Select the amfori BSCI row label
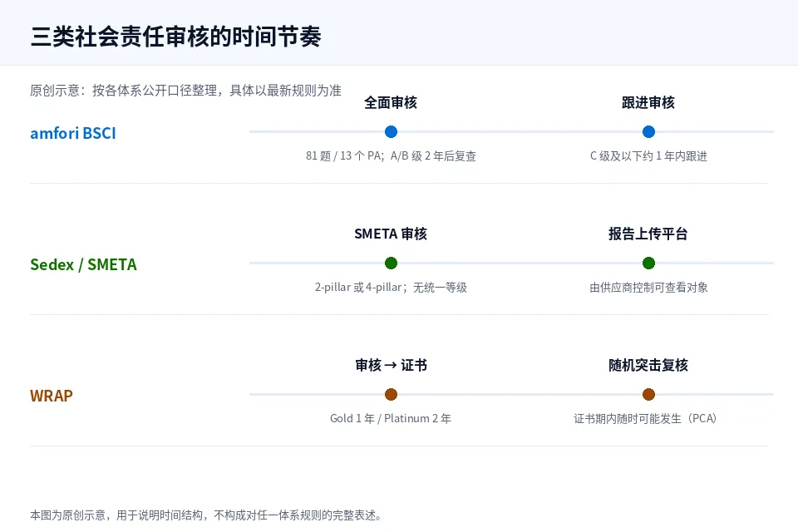 coord(73,133)
